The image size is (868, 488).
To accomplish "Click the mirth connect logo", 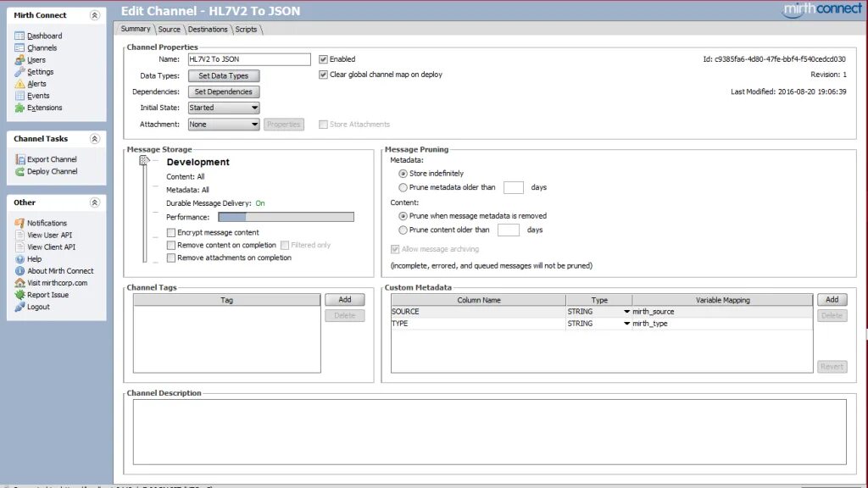I will click(822, 9).
